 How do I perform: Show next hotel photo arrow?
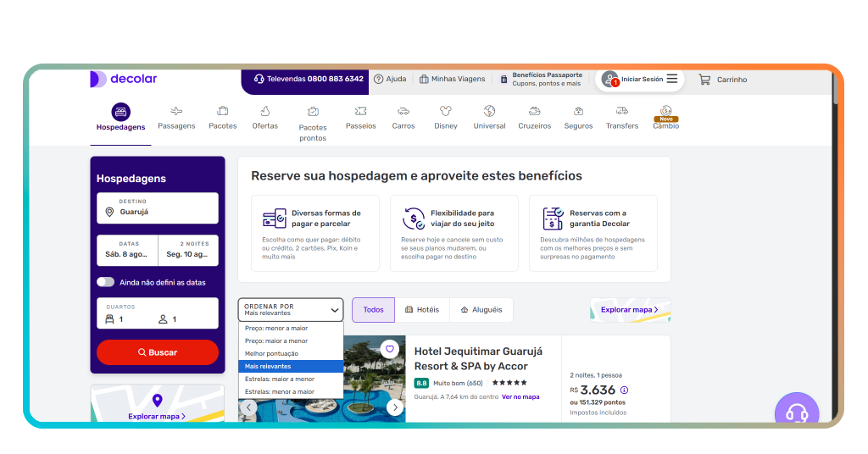395,407
